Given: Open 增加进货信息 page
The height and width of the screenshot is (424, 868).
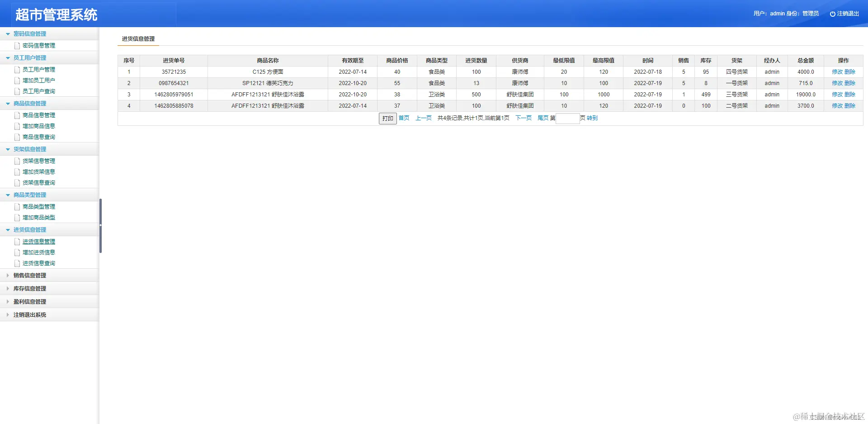Looking at the screenshot, I should click(x=39, y=252).
